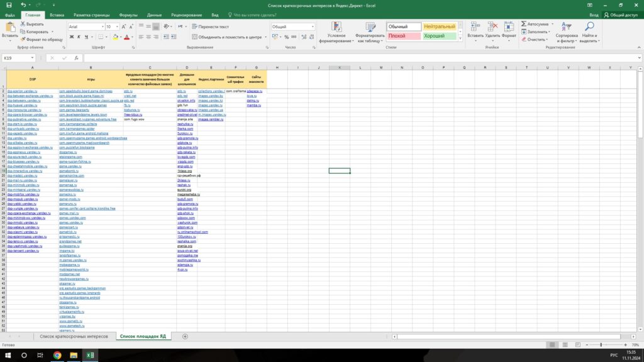Open the Файл tab
644x362 pixels.
click(x=10, y=15)
